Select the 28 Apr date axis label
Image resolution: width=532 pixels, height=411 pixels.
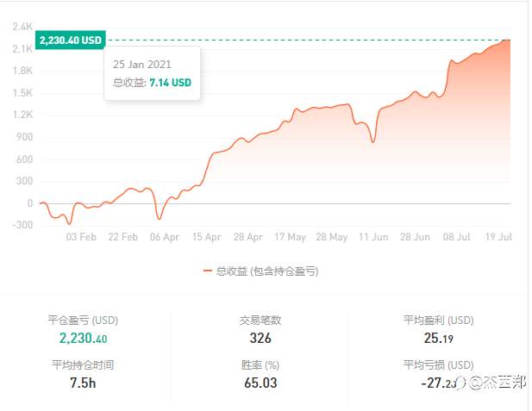248,237
